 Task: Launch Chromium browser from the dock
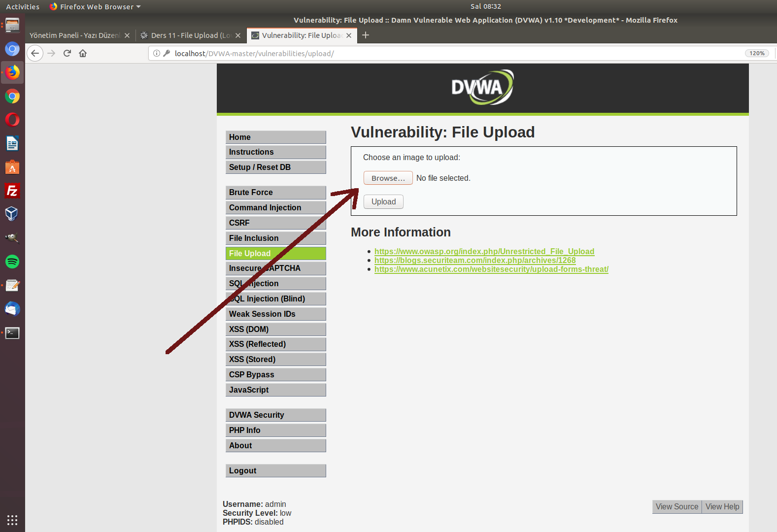coord(12,49)
